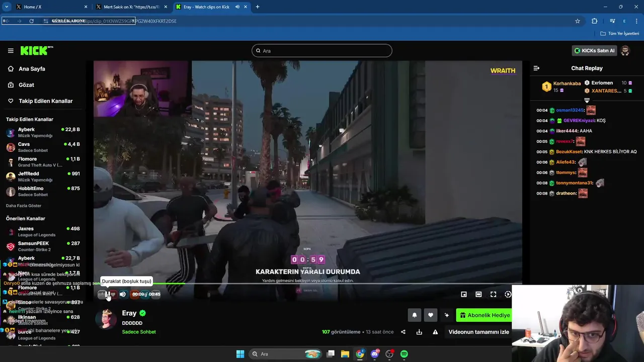Open 'Takip Edilen Kanallar' sidebar item
The height and width of the screenshot is (362, 644).
click(45, 101)
